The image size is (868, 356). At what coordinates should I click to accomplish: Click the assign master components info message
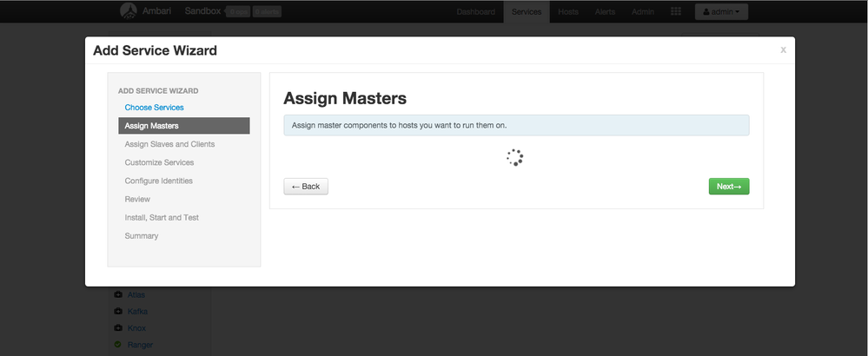tap(516, 125)
